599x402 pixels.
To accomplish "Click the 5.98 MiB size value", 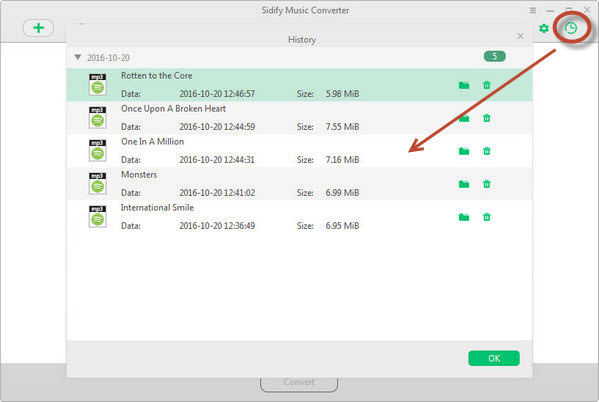I will click(x=342, y=94).
